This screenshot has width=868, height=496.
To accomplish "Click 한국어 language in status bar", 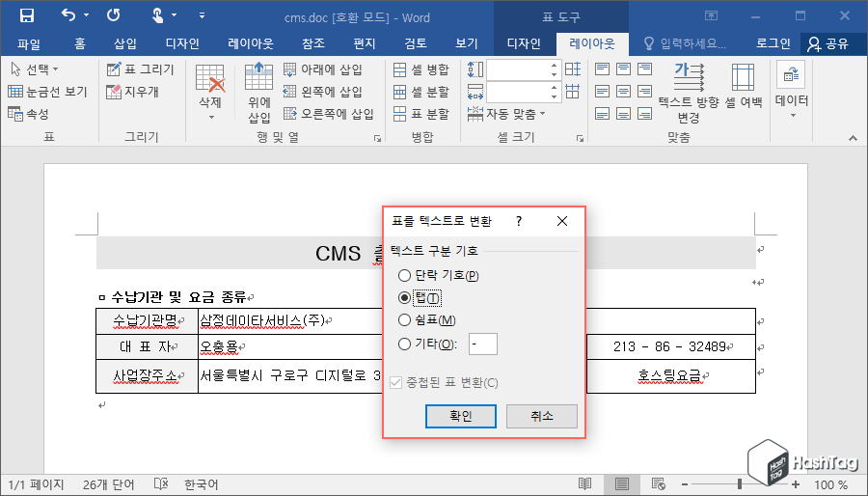I will pyautogui.click(x=202, y=484).
